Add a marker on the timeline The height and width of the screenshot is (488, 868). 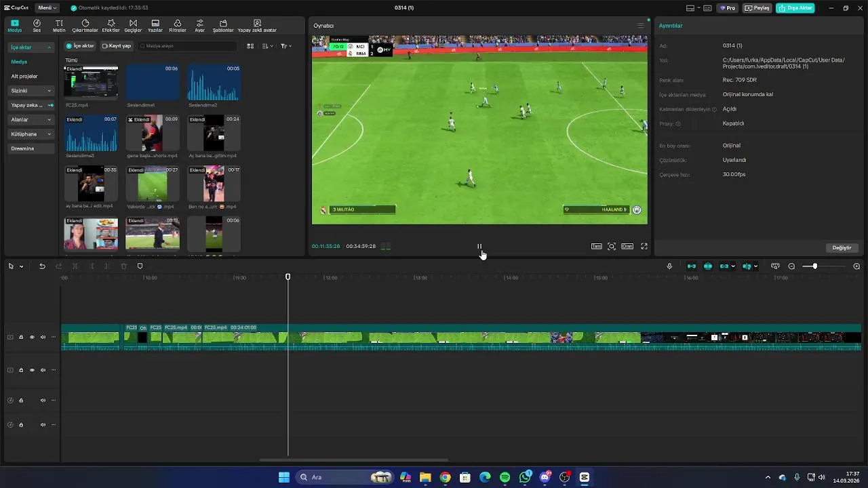[x=140, y=266]
